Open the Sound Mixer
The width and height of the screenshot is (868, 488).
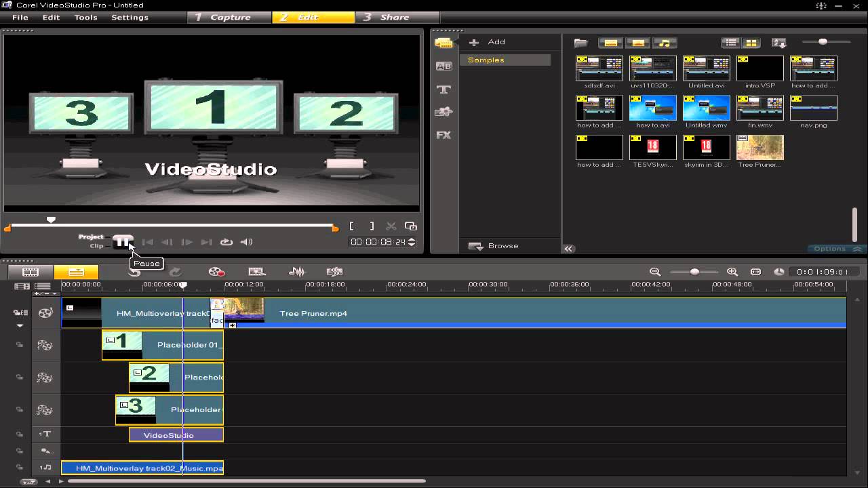click(x=297, y=272)
